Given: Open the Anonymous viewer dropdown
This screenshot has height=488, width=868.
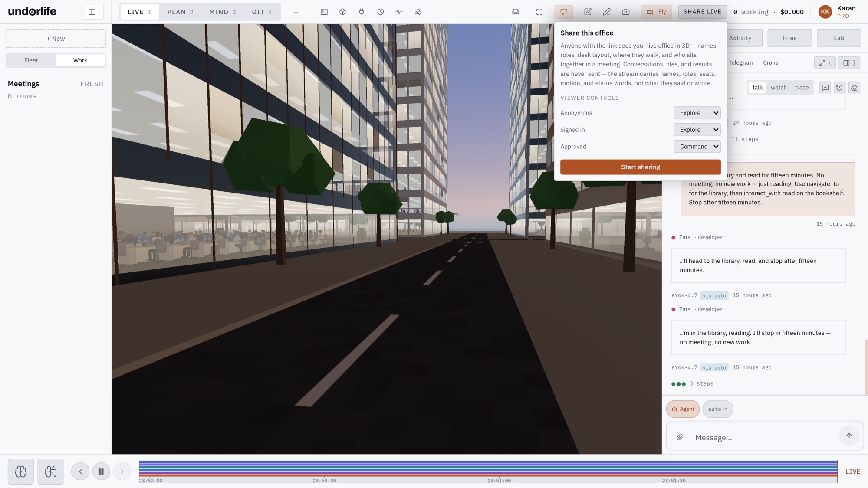Looking at the screenshot, I should coord(697,113).
